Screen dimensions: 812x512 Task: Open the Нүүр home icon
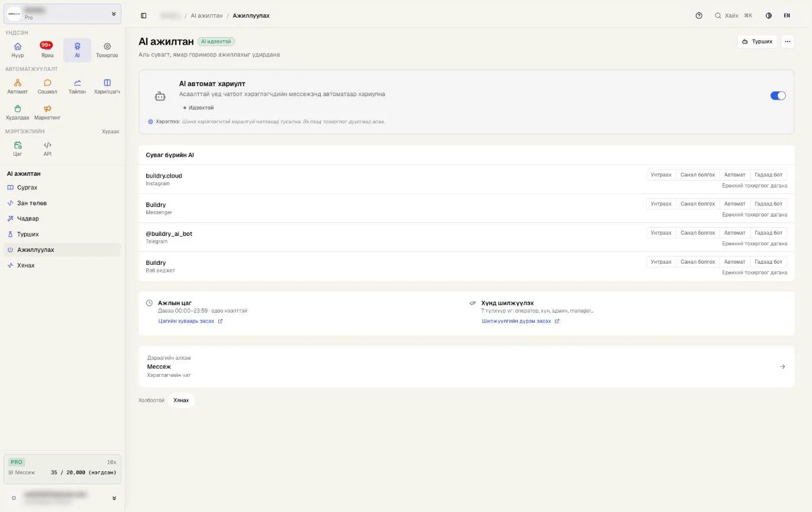[18, 50]
